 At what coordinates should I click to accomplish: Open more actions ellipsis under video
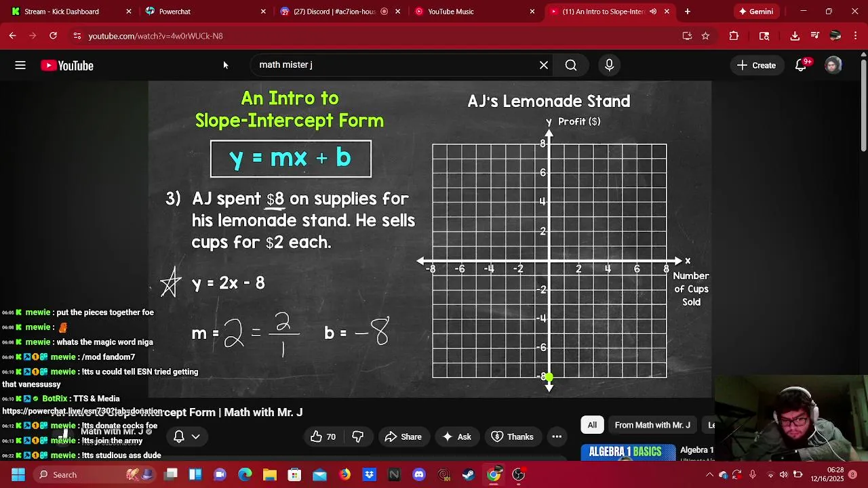(557, 436)
